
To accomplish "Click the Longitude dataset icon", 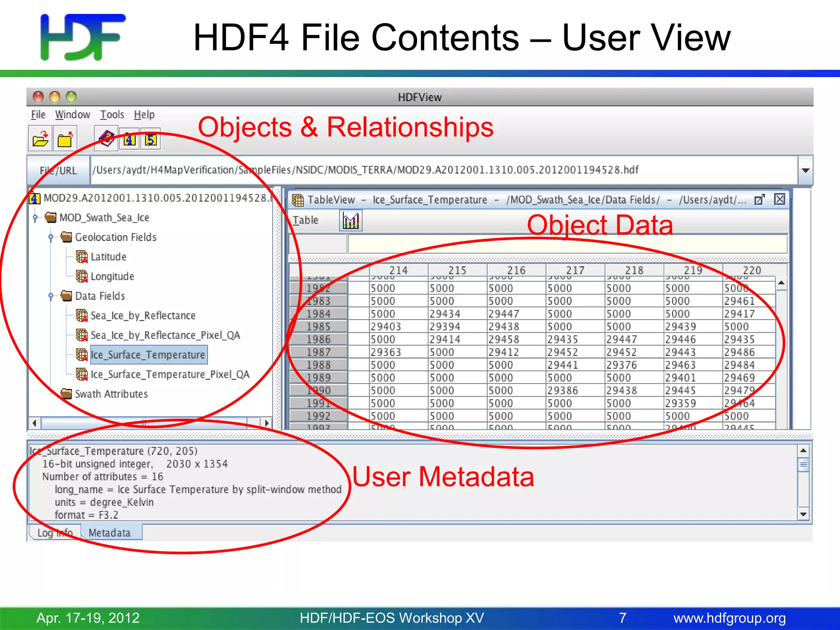I will coord(82,276).
